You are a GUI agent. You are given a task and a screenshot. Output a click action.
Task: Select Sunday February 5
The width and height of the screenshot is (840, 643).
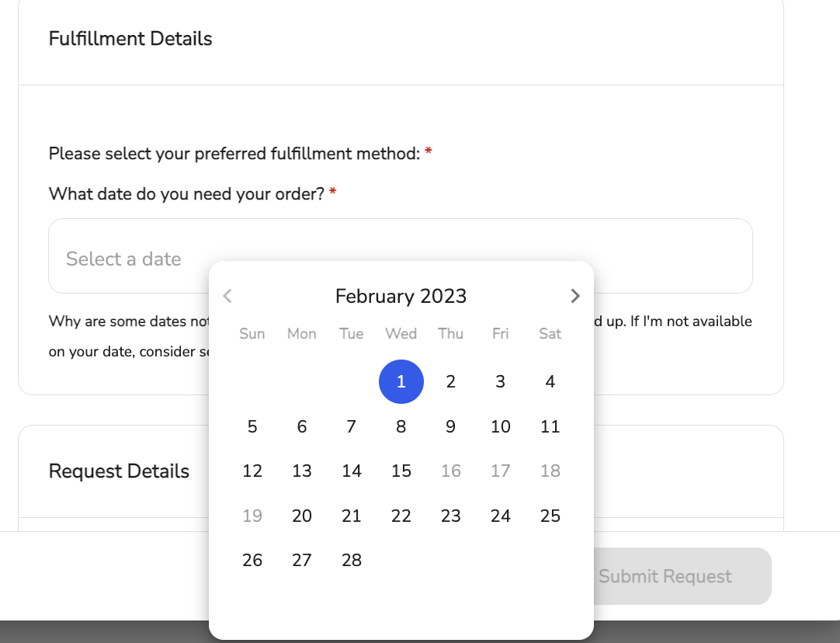coord(252,426)
